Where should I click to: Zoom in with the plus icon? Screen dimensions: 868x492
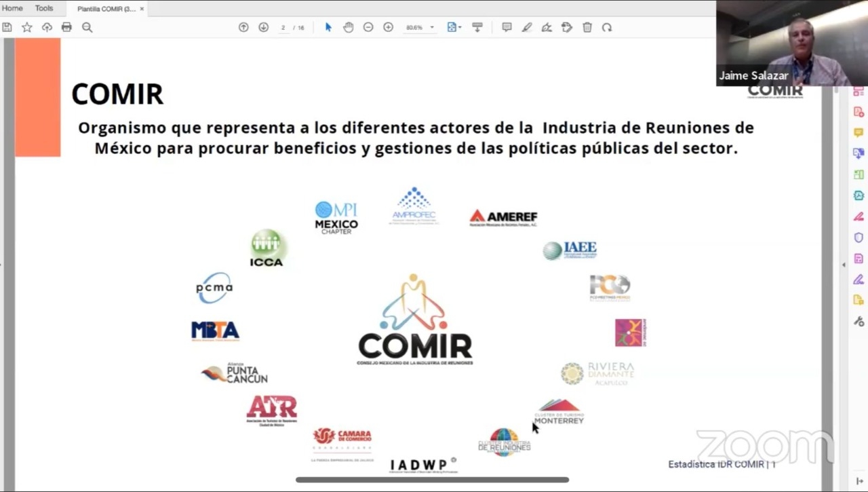tap(388, 27)
